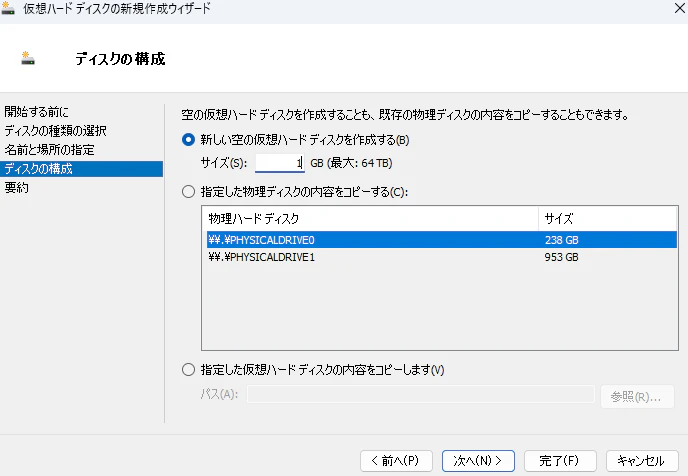Screen dimensions: 688x476
Task: Open the 開始する前に wizard step
Action: click(x=36, y=112)
